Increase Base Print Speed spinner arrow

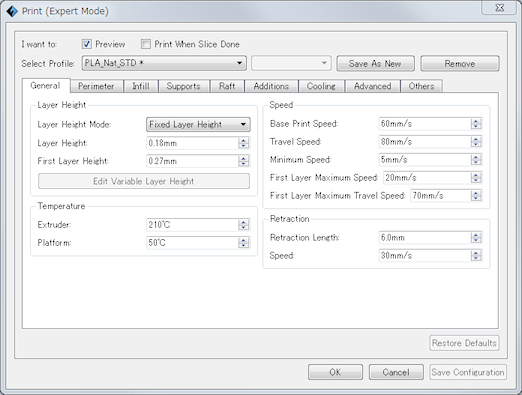(x=476, y=121)
